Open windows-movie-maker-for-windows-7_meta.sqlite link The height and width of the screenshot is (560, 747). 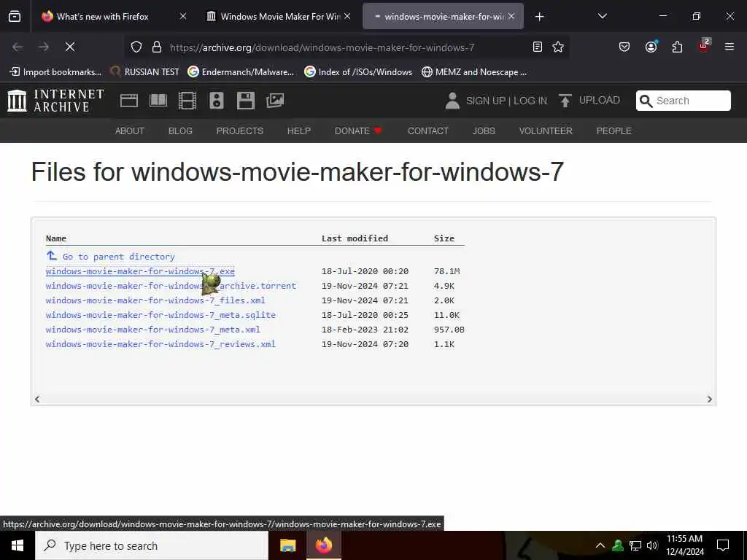click(160, 315)
